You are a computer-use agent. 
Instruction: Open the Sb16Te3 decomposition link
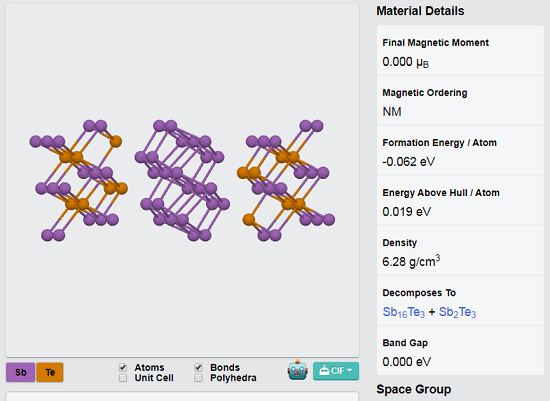[x=403, y=312]
